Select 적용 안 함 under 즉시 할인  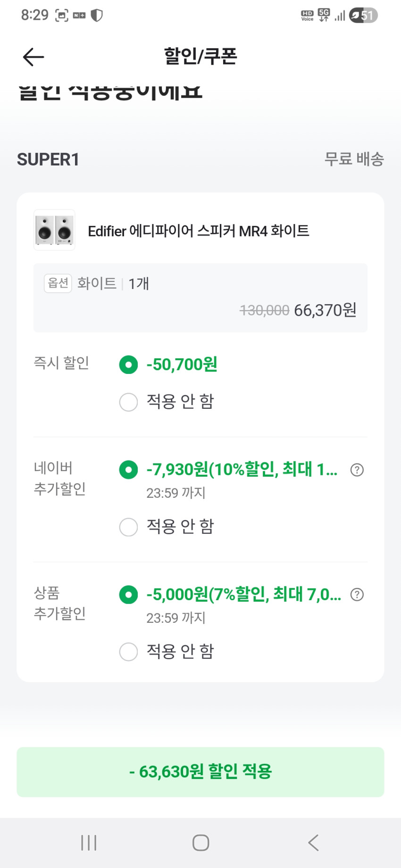click(x=128, y=402)
